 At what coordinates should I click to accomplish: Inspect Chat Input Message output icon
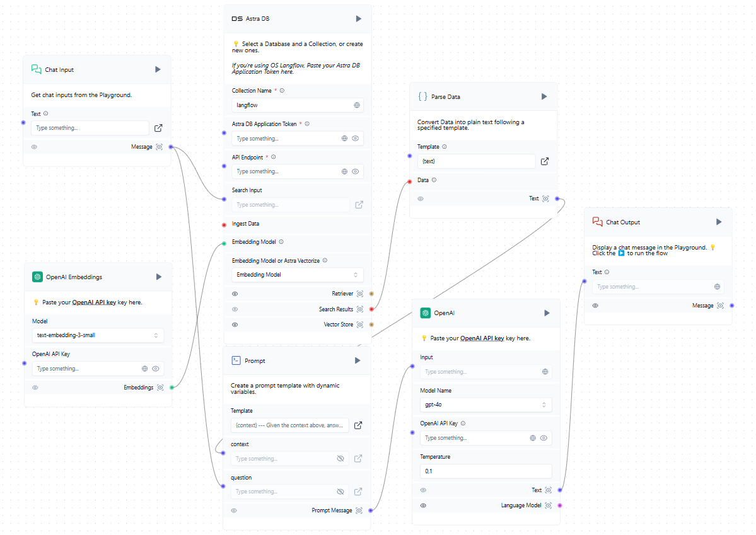159,147
